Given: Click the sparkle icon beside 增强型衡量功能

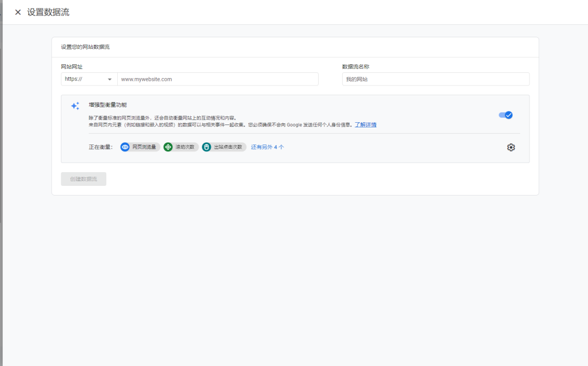Looking at the screenshot, I should tap(75, 106).
